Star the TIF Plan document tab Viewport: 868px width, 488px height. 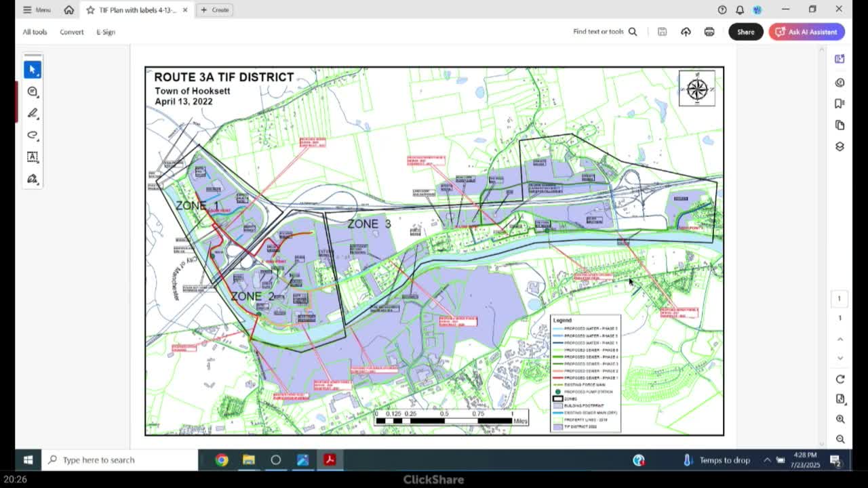(90, 10)
